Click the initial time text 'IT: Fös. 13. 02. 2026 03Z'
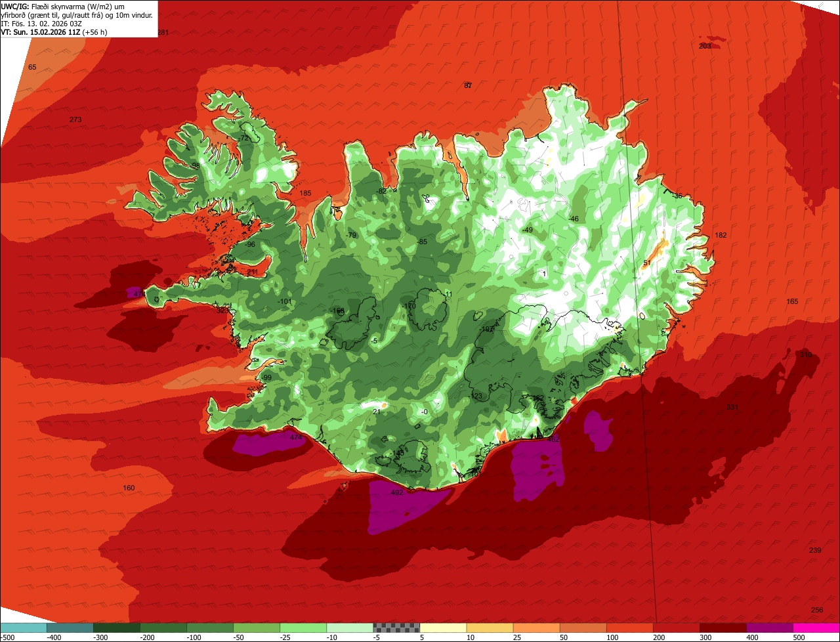The image size is (840, 642). [x=42, y=23]
